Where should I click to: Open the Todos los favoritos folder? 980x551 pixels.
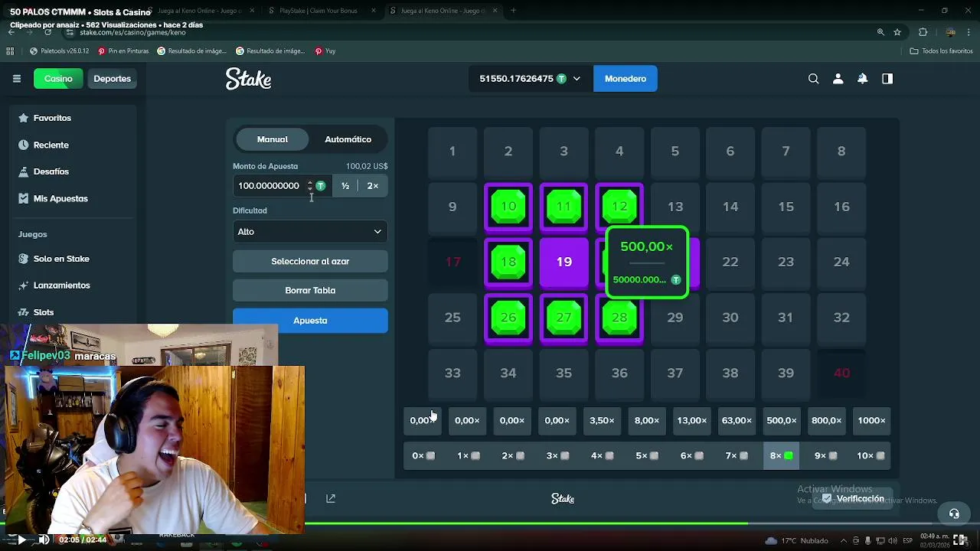coord(941,51)
